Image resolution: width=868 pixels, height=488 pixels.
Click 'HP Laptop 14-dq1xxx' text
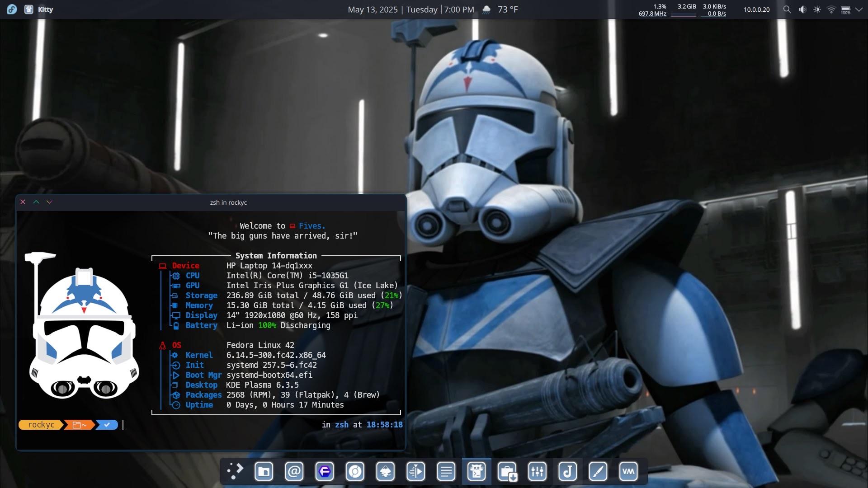pos(269,266)
